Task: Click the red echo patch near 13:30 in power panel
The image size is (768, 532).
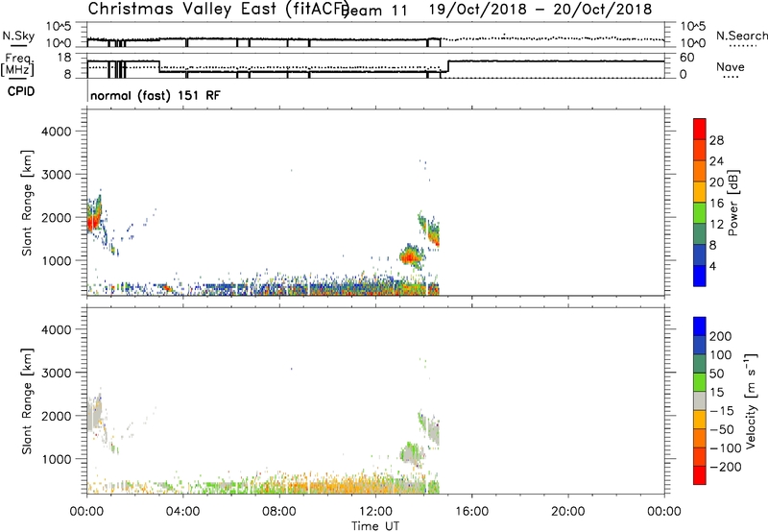Action: click(x=410, y=256)
